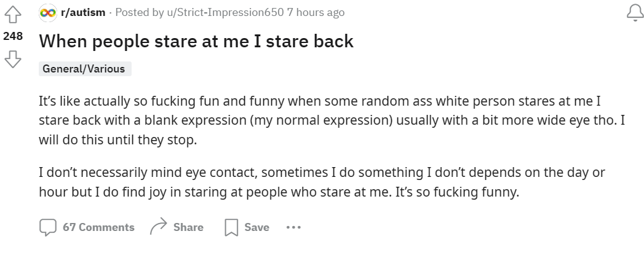This screenshot has width=644, height=258.
Task: Open comments via the speech bubble icon
Action: pyautogui.click(x=47, y=227)
